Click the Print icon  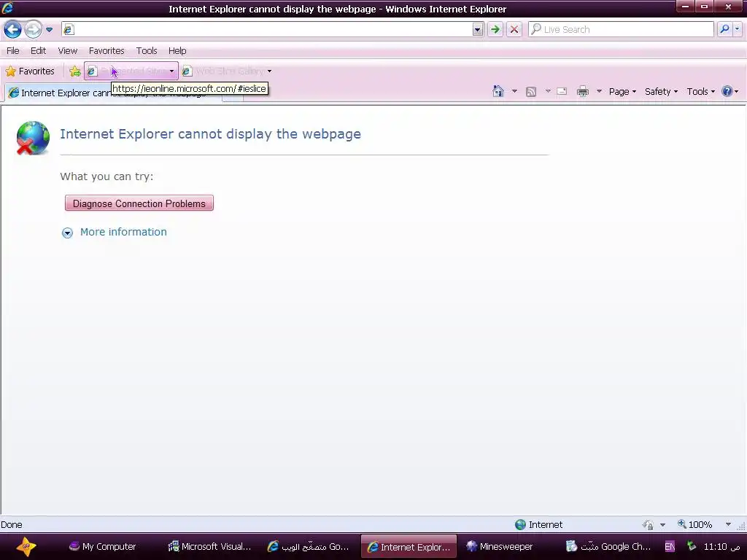tap(583, 91)
